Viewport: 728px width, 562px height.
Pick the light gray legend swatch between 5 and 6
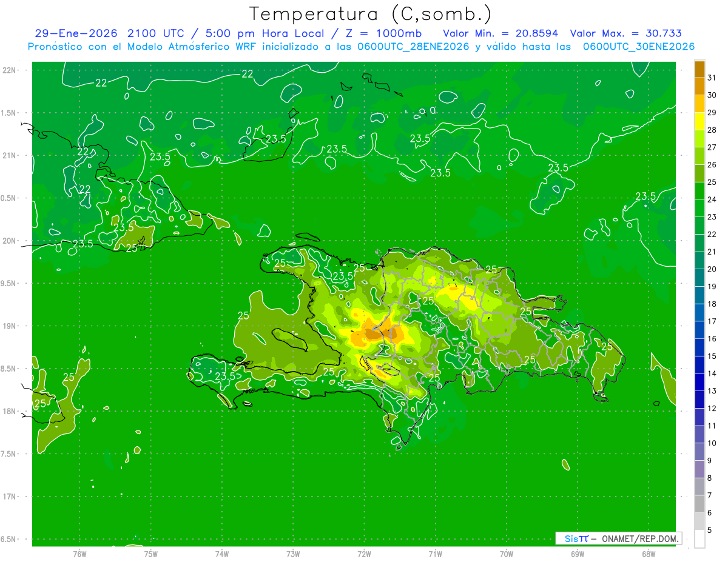coord(699,521)
